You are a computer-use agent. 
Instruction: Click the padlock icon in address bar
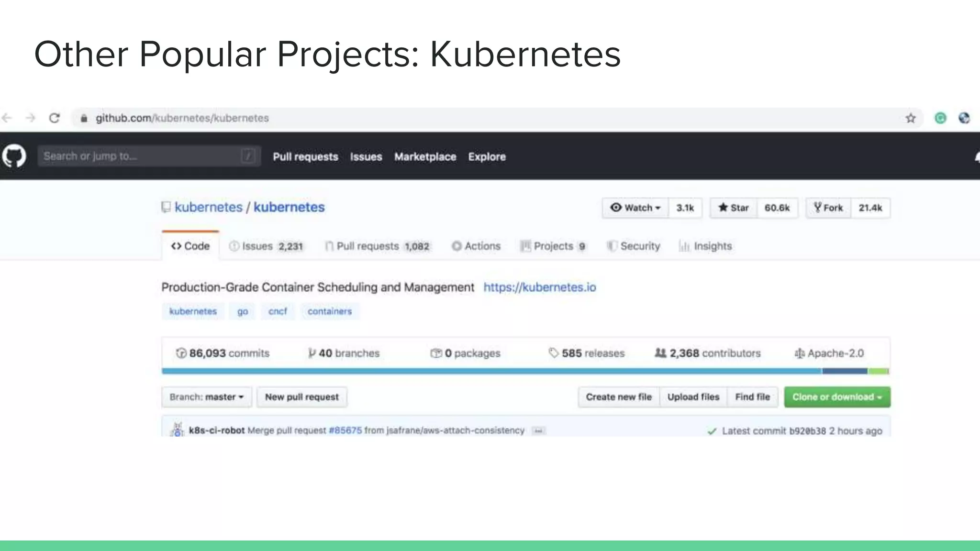pos(84,118)
